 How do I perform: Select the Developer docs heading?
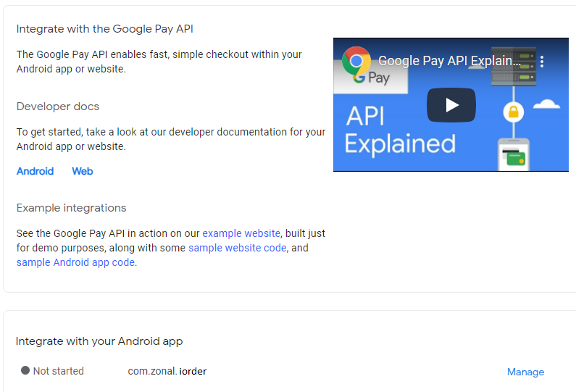coord(58,107)
